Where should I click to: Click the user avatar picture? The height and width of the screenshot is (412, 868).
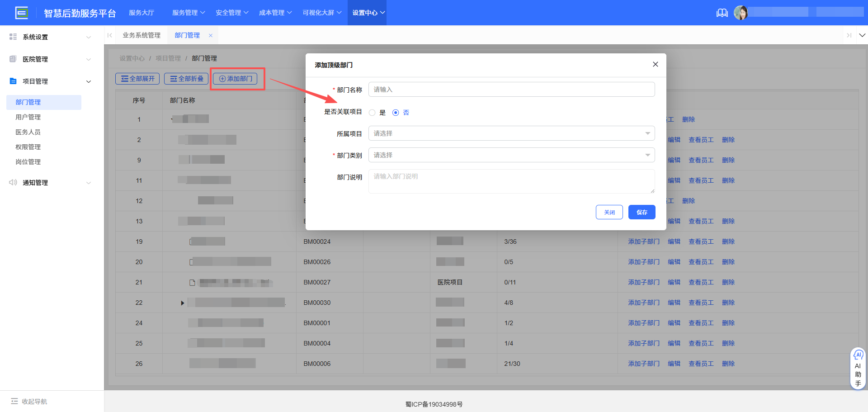pyautogui.click(x=741, y=13)
